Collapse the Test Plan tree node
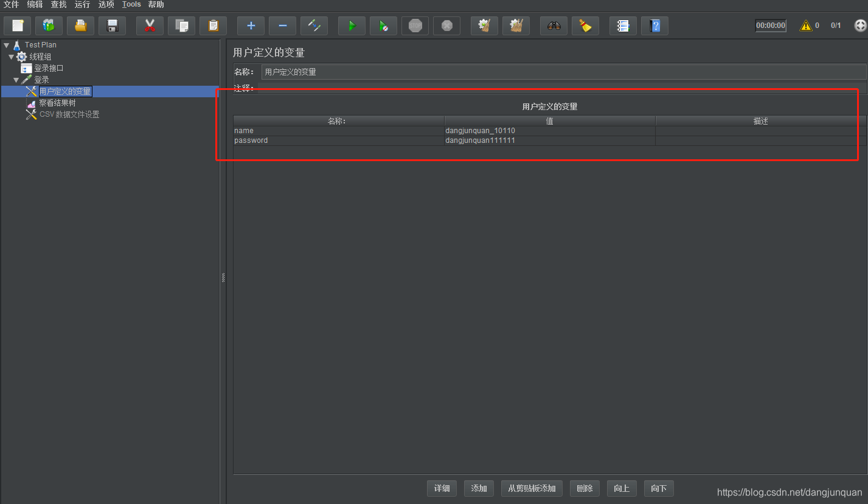Screen dimensions: 868x504 pos(6,45)
